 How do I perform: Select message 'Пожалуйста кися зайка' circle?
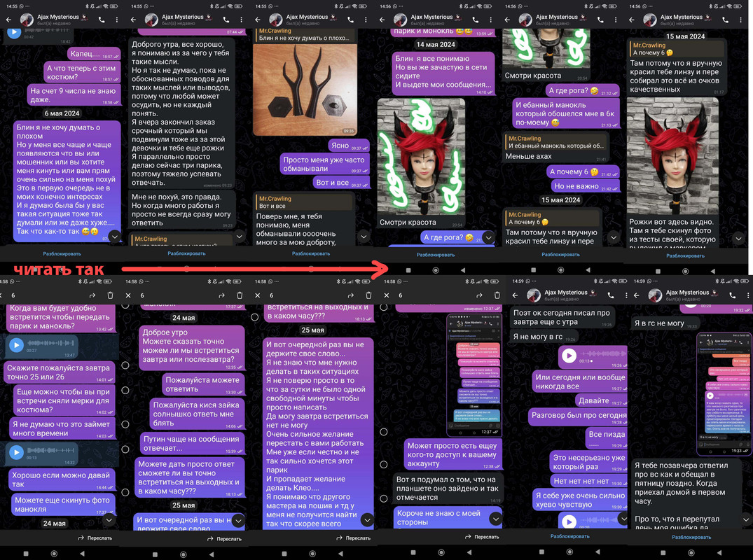pos(125,424)
